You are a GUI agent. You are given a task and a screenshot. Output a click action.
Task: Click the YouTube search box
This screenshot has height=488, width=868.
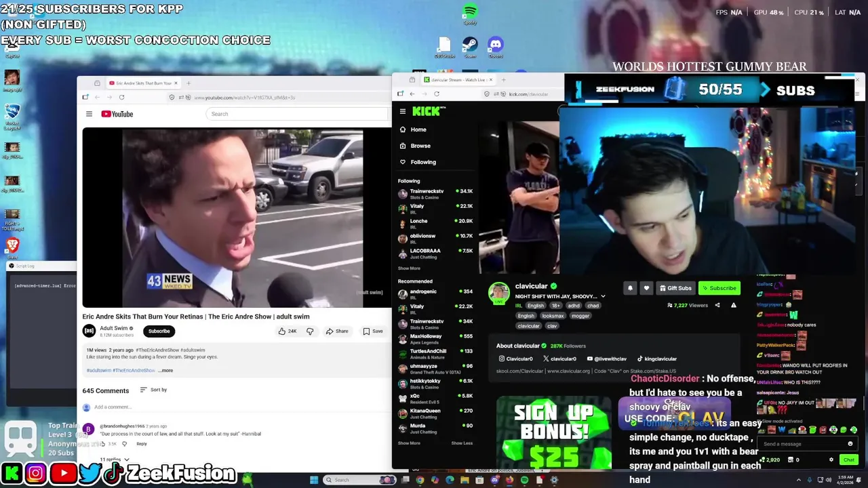pyautogui.click(x=298, y=114)
